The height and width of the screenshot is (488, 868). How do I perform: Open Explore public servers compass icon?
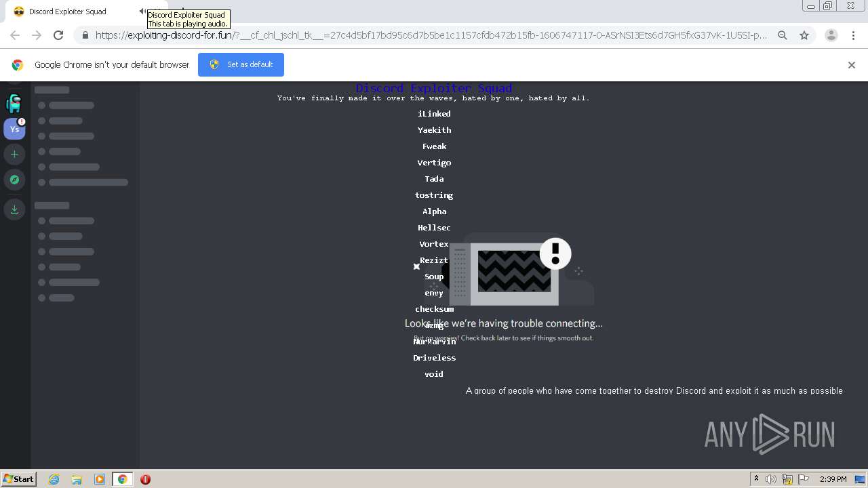click(x=14, y=180)
